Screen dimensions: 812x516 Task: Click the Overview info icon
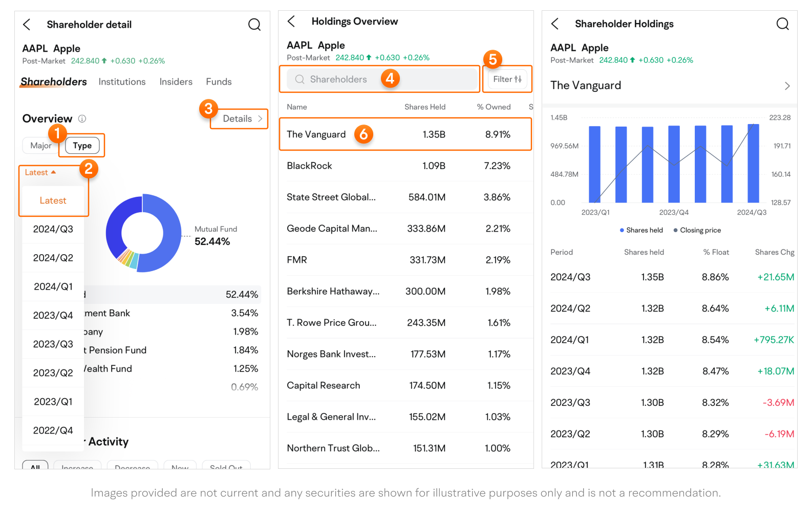82,119
